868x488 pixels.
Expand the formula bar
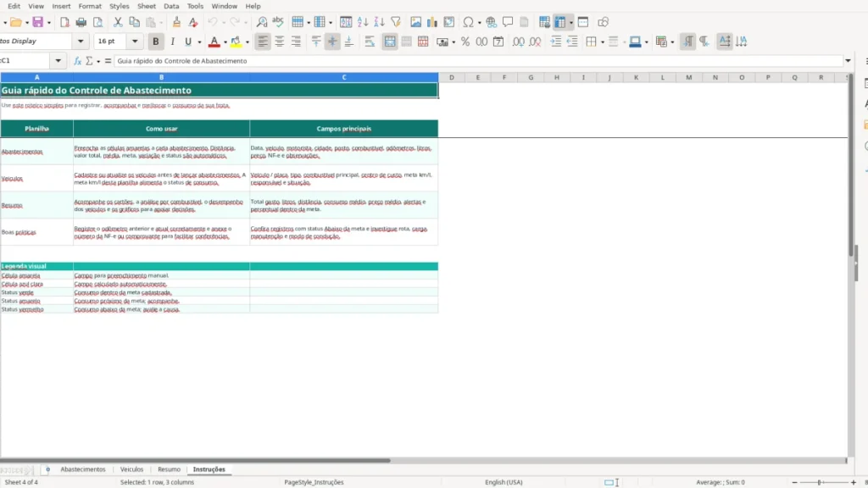tap(848, 61)
